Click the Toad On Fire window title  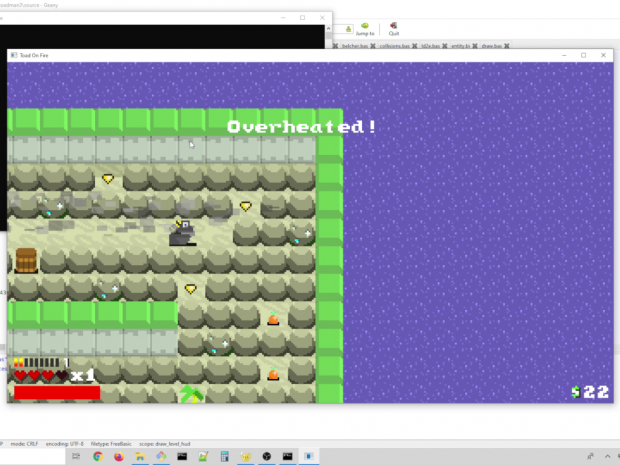[34, 55]
